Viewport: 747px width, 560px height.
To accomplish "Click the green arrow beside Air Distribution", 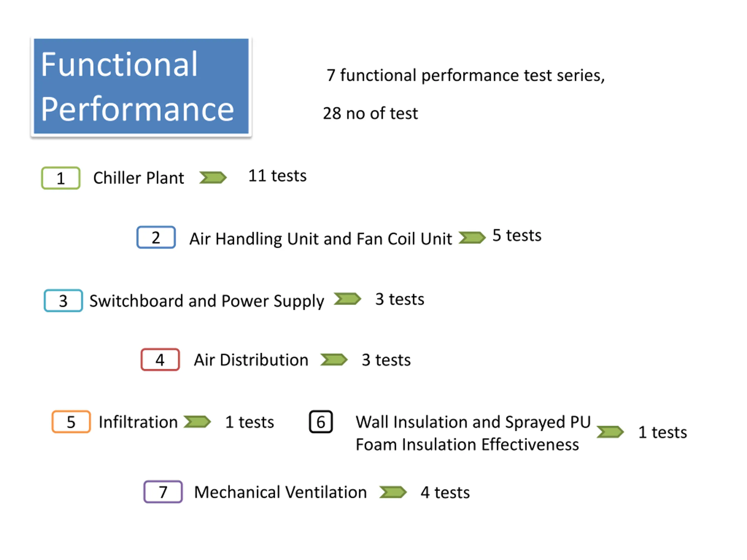I will [334, 360].
